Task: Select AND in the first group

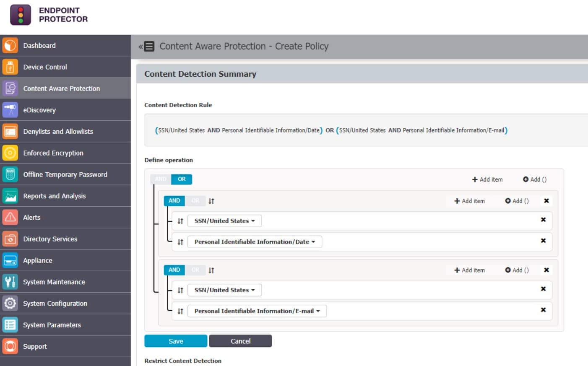Action: [174, 201]
